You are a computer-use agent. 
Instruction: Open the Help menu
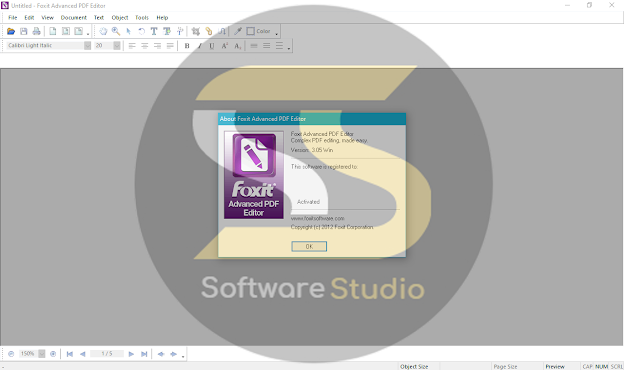(162, 18)
